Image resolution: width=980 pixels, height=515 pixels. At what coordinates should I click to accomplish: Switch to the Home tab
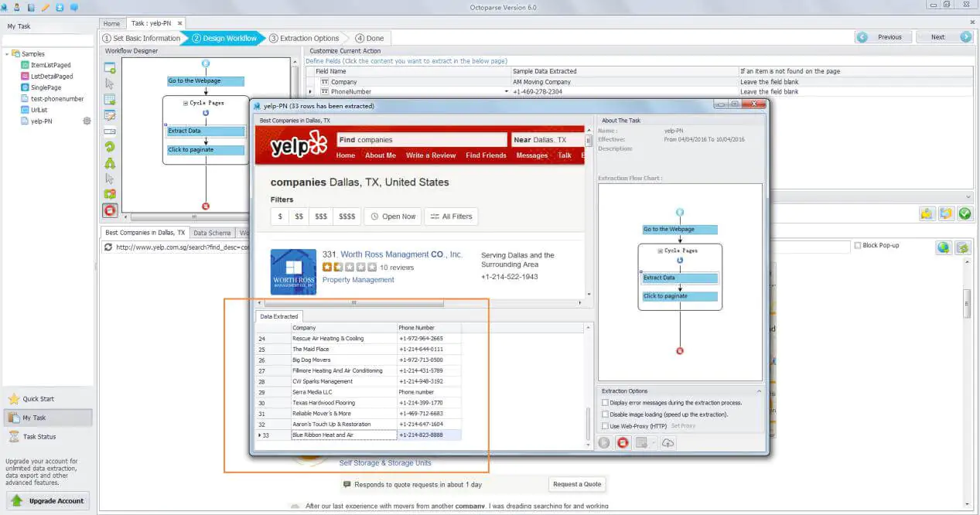tap(111, 24)
